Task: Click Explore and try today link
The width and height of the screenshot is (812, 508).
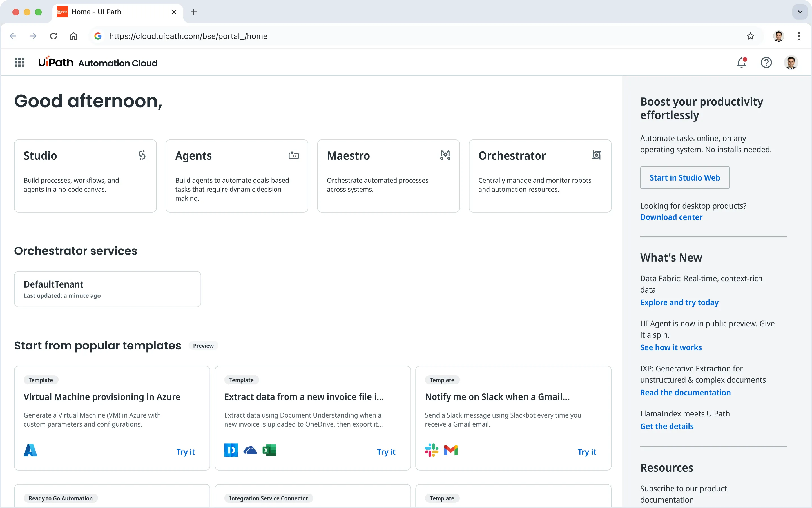Action: tap(679, 302)
